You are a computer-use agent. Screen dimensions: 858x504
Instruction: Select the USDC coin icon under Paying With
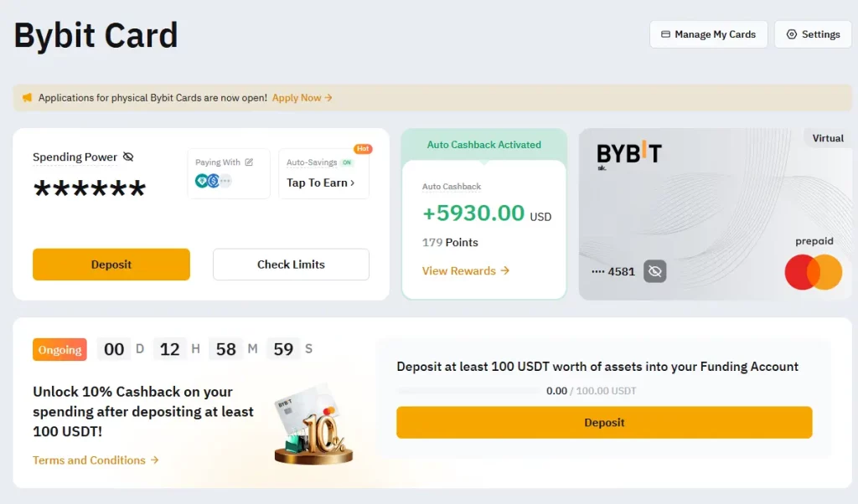[214, 180]
